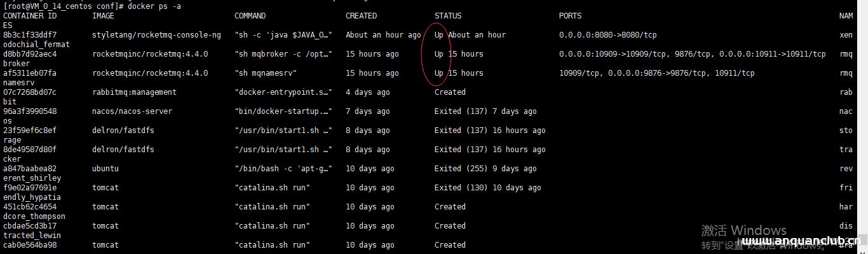Select container ID d8bb7d92aec4
Viewport: 868px width, 254px height.
(x=30, y=54)
